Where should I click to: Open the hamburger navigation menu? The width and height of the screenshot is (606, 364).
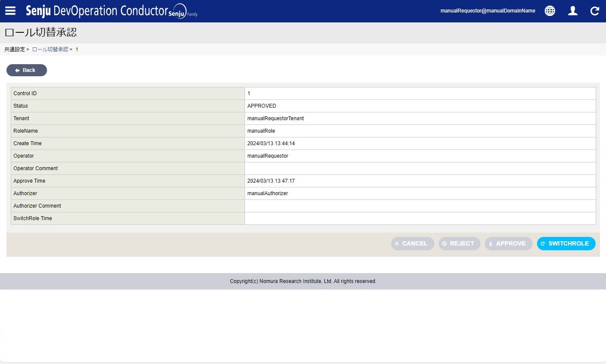click(10, 11)
